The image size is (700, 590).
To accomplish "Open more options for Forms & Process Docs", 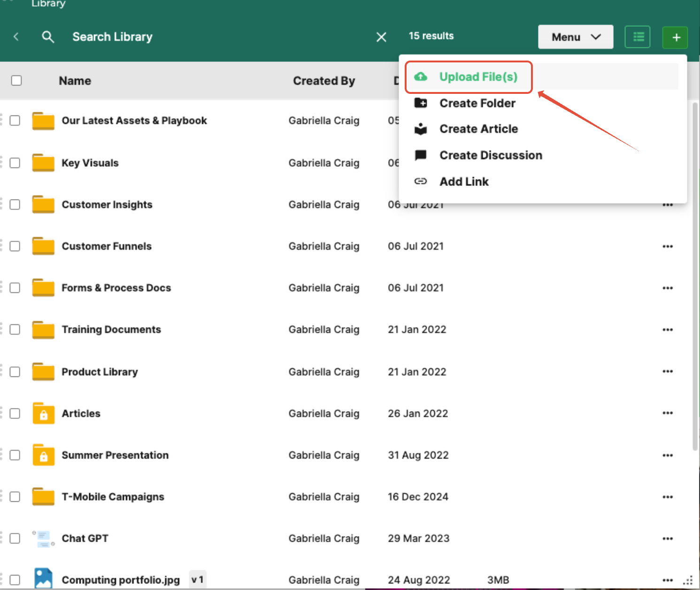I will click(x=668, y=288).
